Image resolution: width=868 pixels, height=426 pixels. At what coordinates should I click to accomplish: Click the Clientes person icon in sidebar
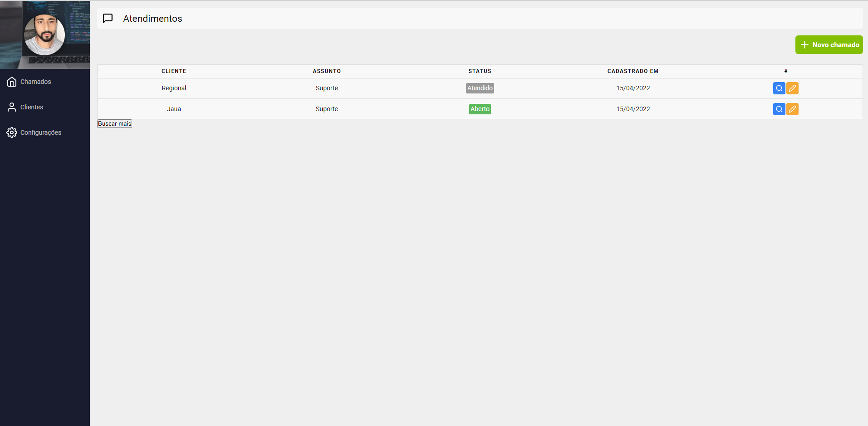[11, 107]
